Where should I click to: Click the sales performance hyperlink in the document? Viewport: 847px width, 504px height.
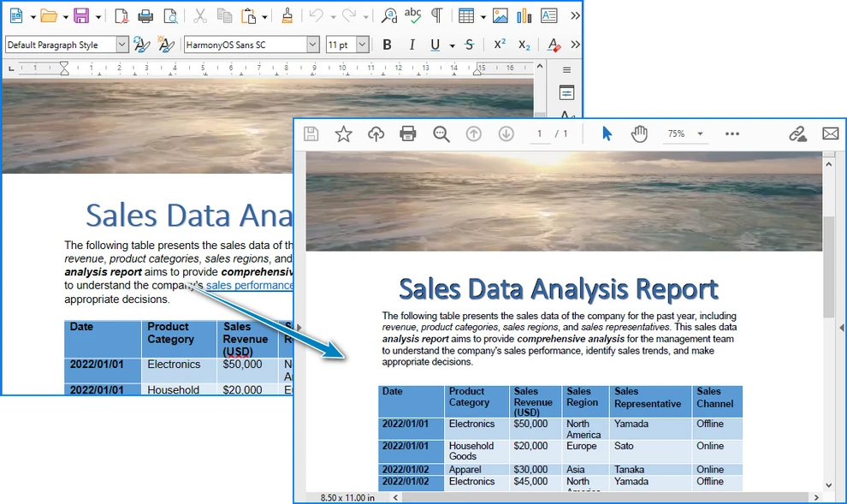pos(251,285)
